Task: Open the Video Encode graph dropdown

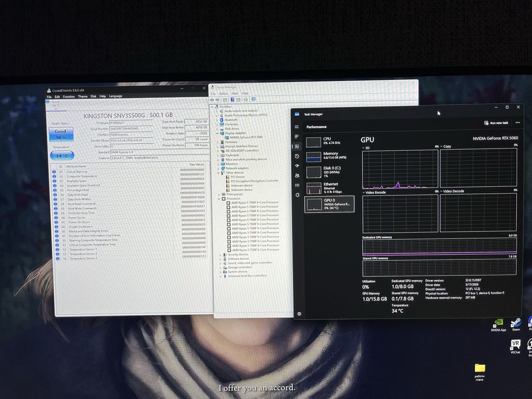Action: pos(374,193)
